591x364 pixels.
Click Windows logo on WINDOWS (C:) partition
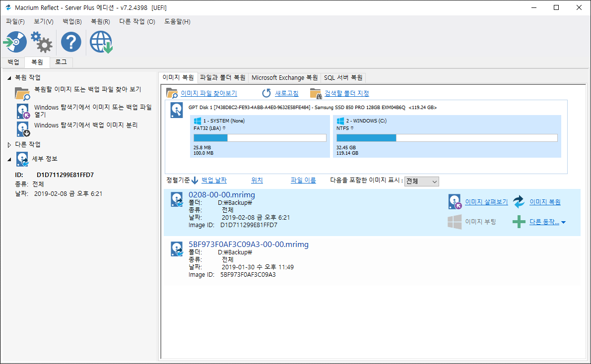pos(340,121)
